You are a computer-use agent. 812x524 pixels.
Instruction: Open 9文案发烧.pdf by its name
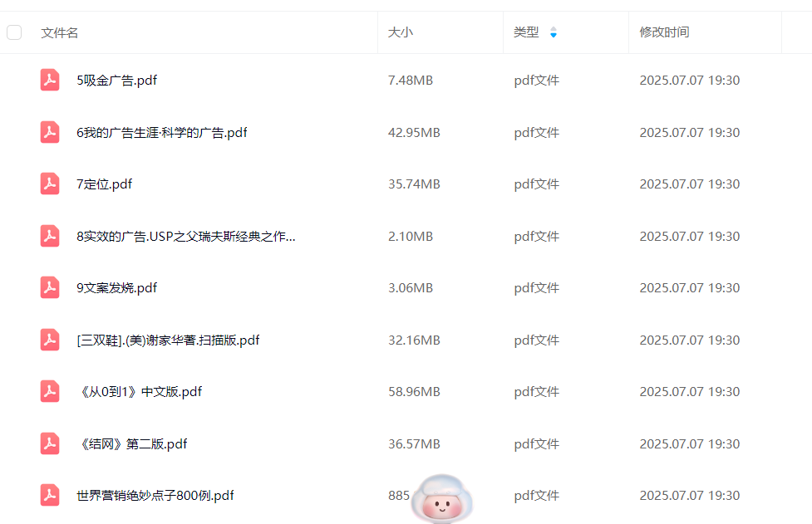(x=117, y=288)
